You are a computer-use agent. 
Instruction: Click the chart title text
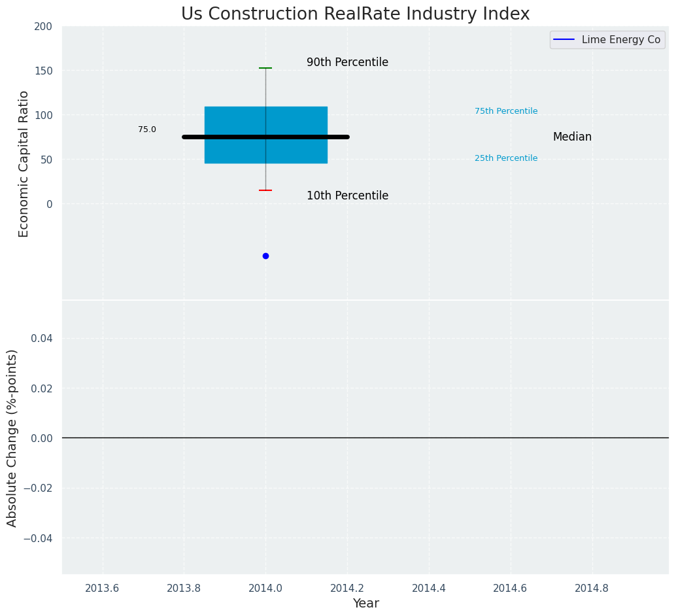coord(355,14)
